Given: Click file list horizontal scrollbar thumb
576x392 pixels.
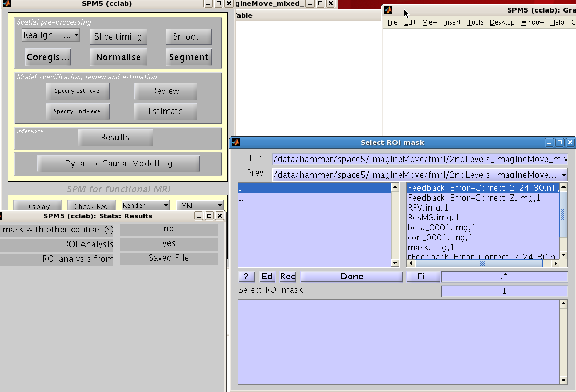Looking at the screenshot, I should [478, 263].
